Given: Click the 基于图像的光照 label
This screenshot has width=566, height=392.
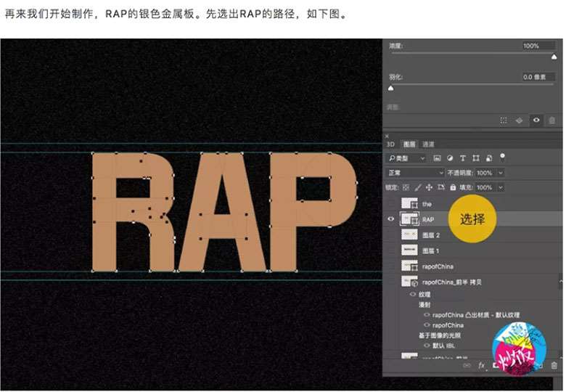Looking at the screenshot, I should point(440,335).
